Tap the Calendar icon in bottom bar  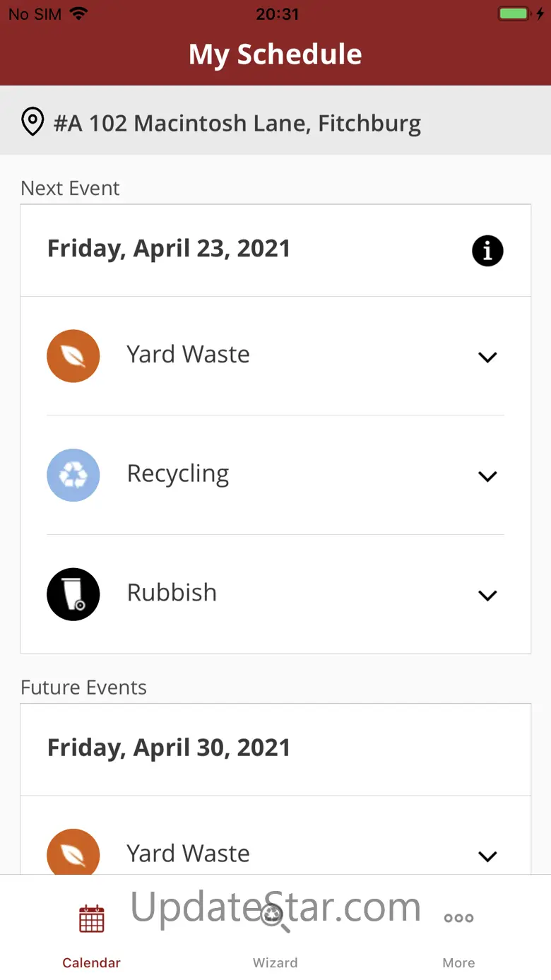pyautogui.click(x=92, y=919)
